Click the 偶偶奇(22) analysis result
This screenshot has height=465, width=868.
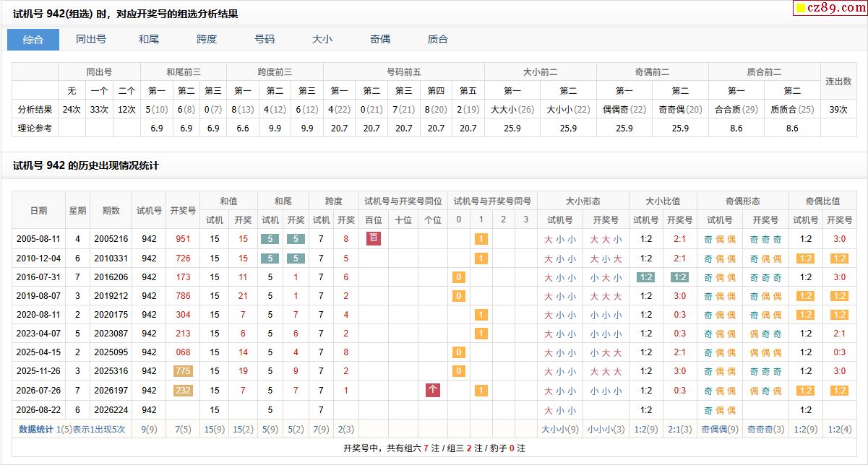[624, 110]
